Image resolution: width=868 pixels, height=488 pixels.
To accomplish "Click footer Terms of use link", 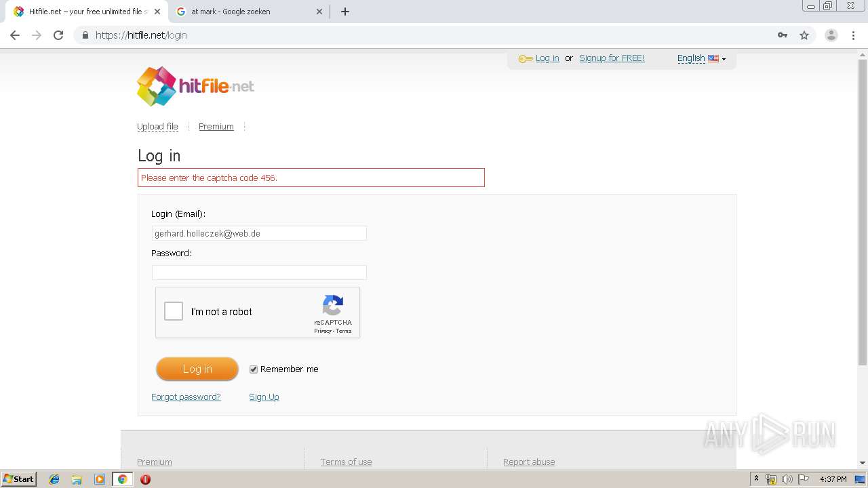I will (x=346, y=462).
